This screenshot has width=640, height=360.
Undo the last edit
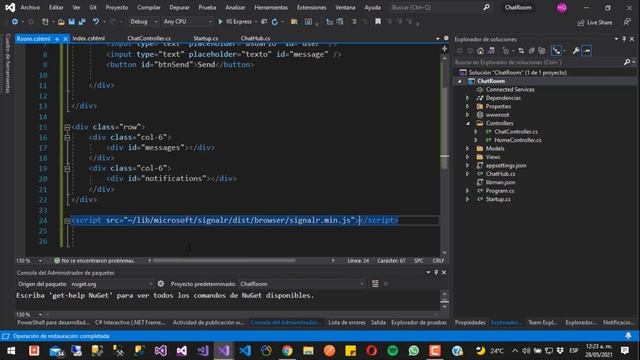96,22
